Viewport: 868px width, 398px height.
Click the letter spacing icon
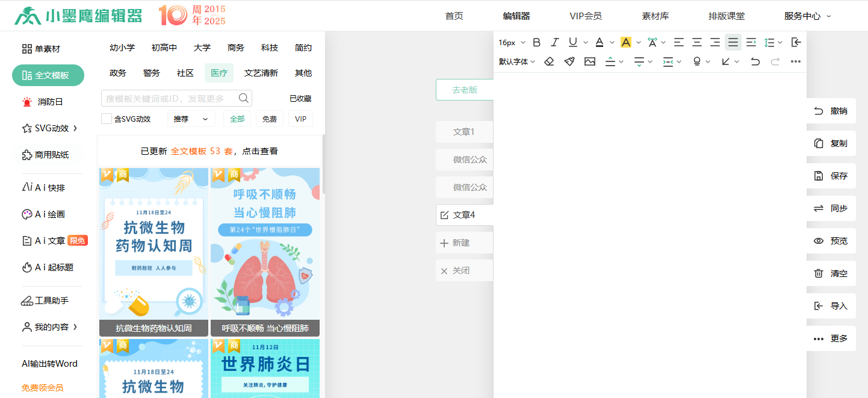[x=653, y=42]
